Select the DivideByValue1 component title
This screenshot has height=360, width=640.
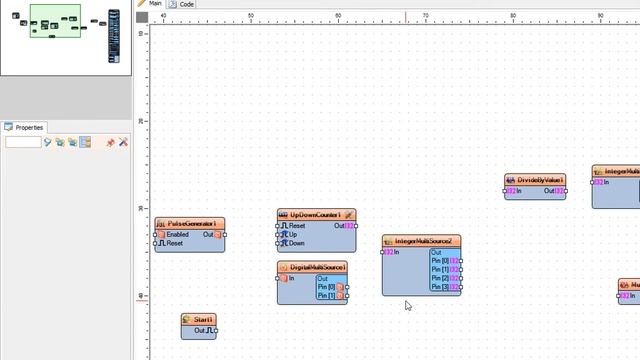(x=540, y=180)
